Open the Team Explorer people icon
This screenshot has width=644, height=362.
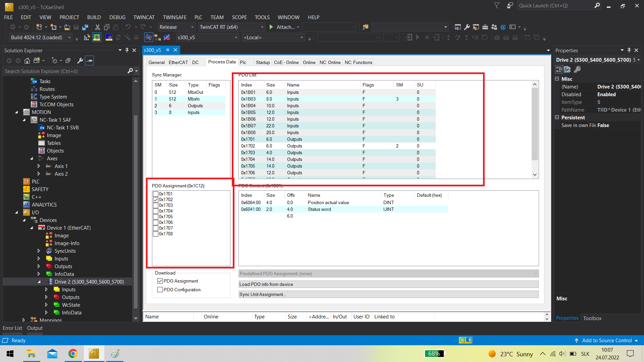(x=494, y=27)
